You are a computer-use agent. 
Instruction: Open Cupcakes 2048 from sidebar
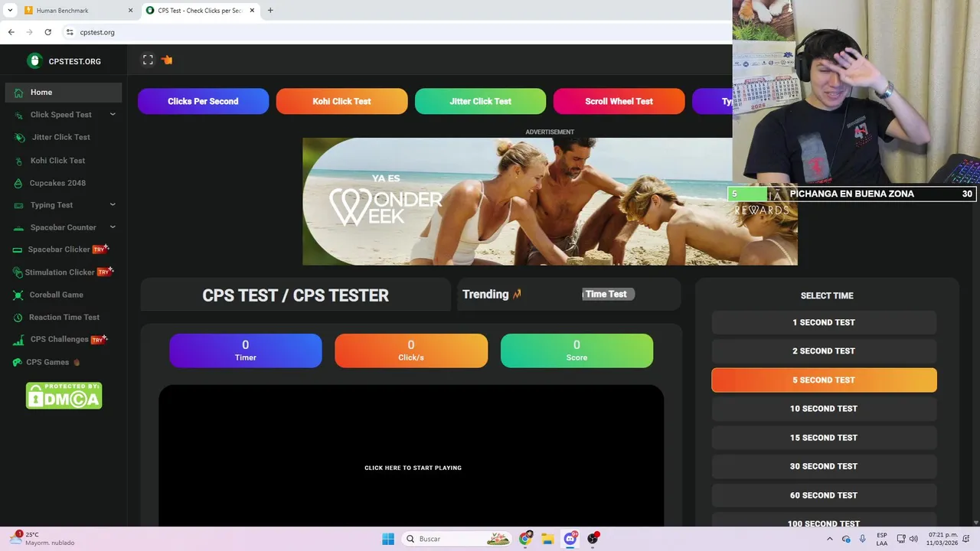[x=57, y=183]
